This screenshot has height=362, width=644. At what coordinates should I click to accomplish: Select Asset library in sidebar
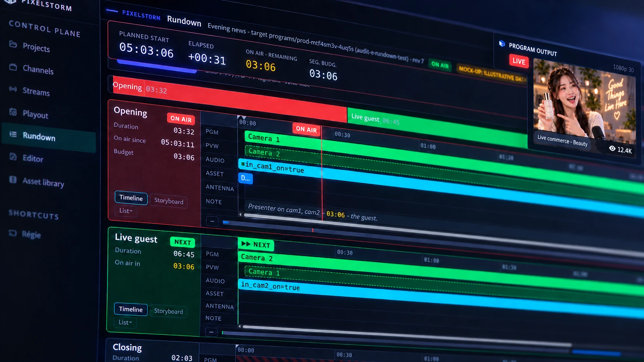click(x=43, y=183)
